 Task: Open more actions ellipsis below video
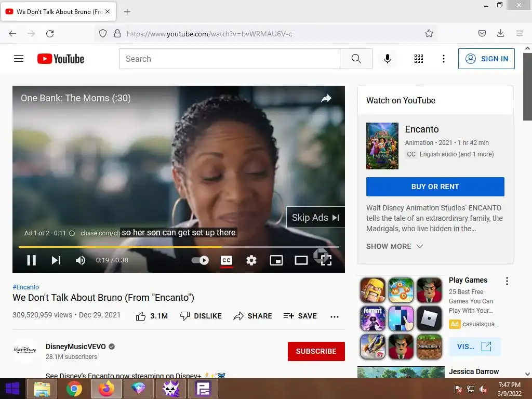[335, 316]
